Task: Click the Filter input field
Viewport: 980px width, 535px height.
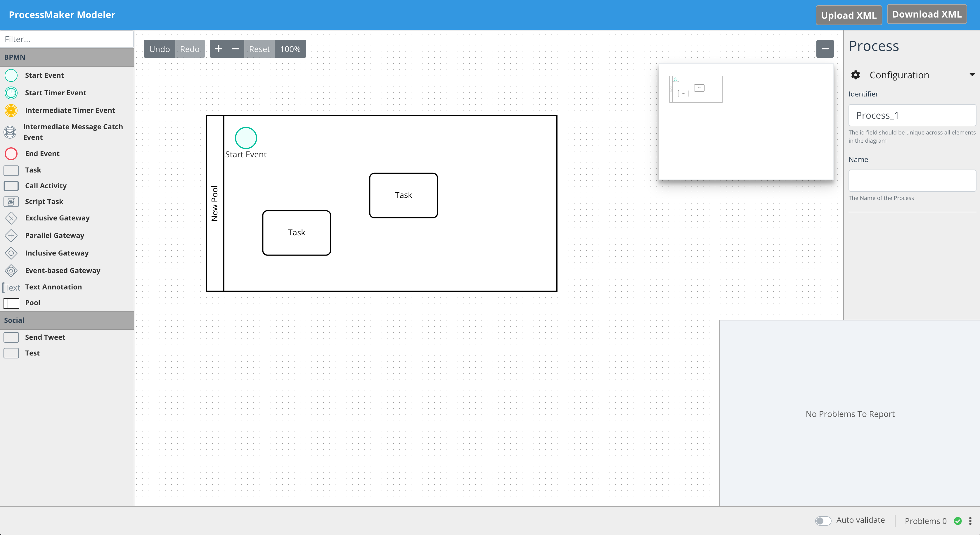Action: point(67,39)
